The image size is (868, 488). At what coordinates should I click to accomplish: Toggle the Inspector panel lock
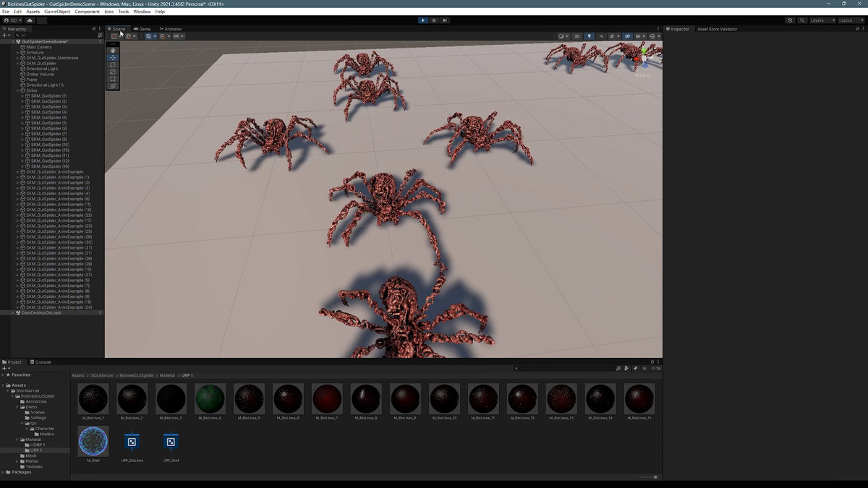(856, 29)
